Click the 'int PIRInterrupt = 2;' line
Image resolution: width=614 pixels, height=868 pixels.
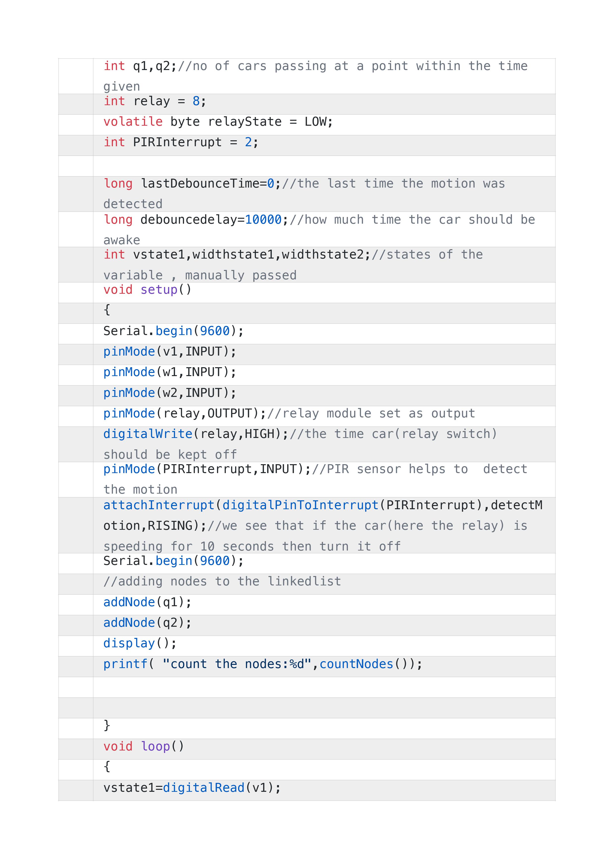point(181,143)
